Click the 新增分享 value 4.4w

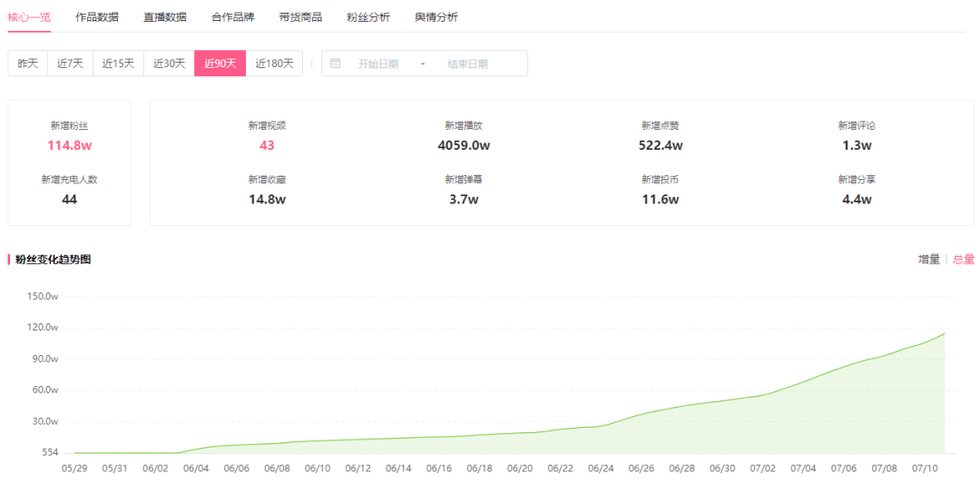[857, 200]
